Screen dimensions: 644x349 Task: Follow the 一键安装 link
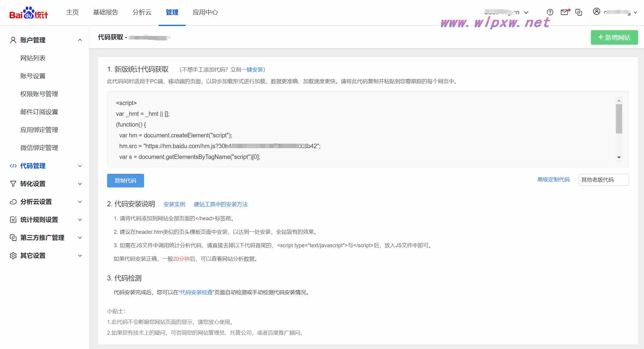tap(252, 70)
